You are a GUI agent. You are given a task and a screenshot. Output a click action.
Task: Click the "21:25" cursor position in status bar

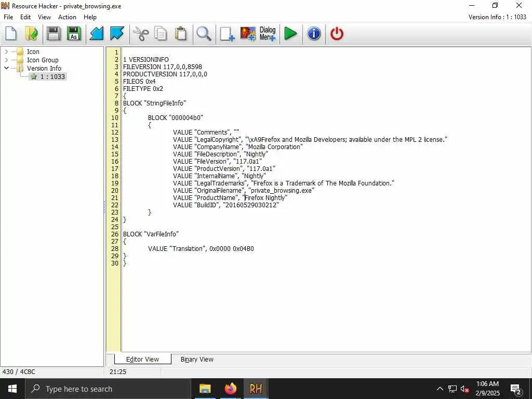118,372
